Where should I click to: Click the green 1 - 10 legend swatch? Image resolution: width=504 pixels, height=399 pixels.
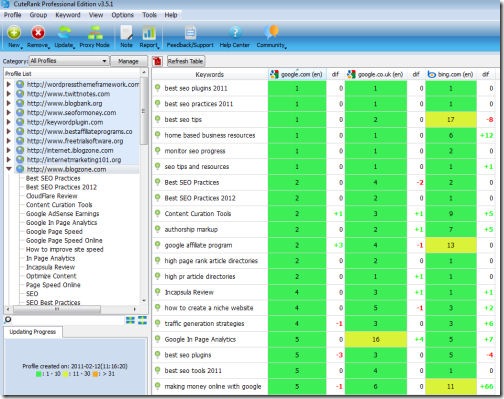pos(38,374)
